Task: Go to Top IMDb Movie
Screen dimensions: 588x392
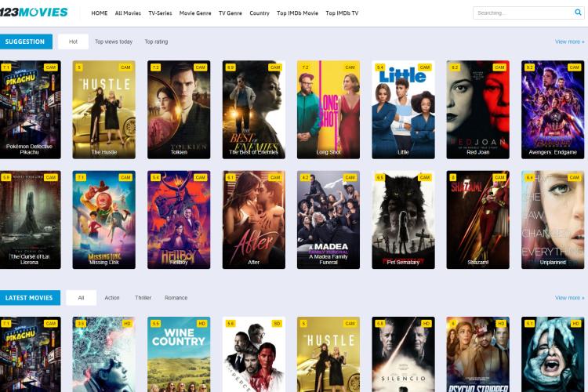Action: click(x=297, y=13)
